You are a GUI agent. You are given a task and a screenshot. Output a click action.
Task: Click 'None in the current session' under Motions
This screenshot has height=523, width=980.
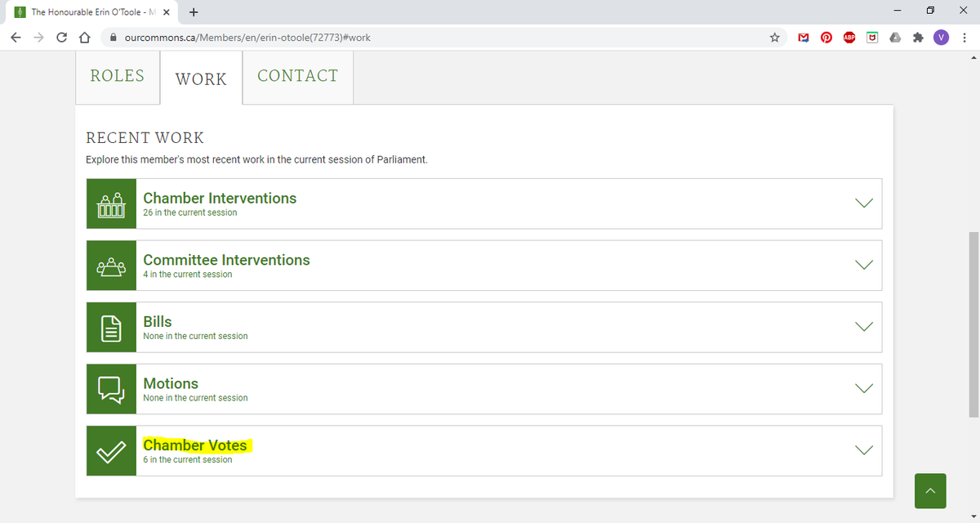tap(195, 398)
